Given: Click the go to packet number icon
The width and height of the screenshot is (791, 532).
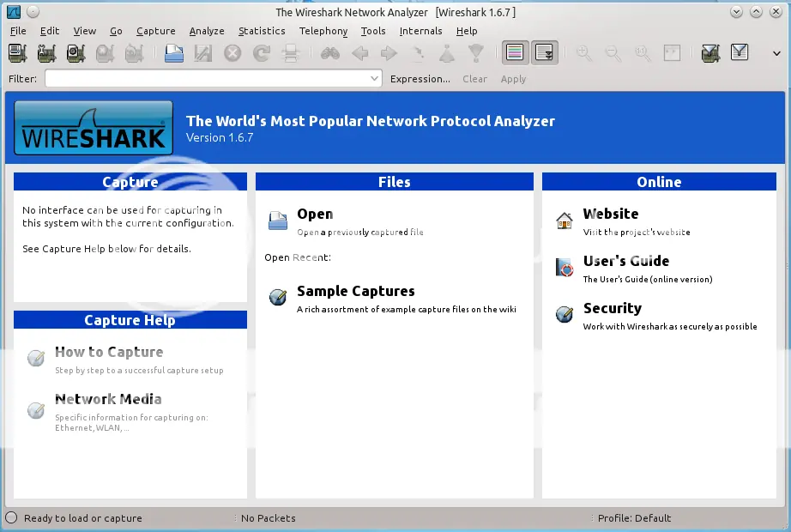Looking at the screenshot, I should (x=418, y=53).
